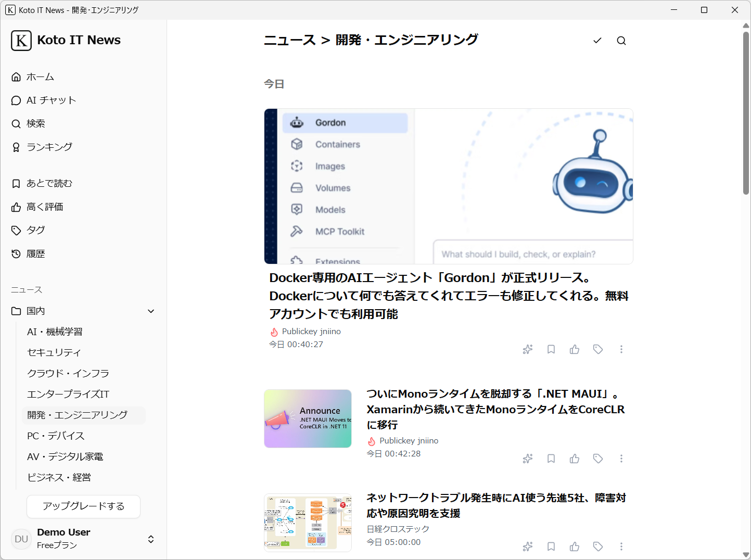
Task: Bookmark the Docker Gordon article
Action: [x=551, y=349]
